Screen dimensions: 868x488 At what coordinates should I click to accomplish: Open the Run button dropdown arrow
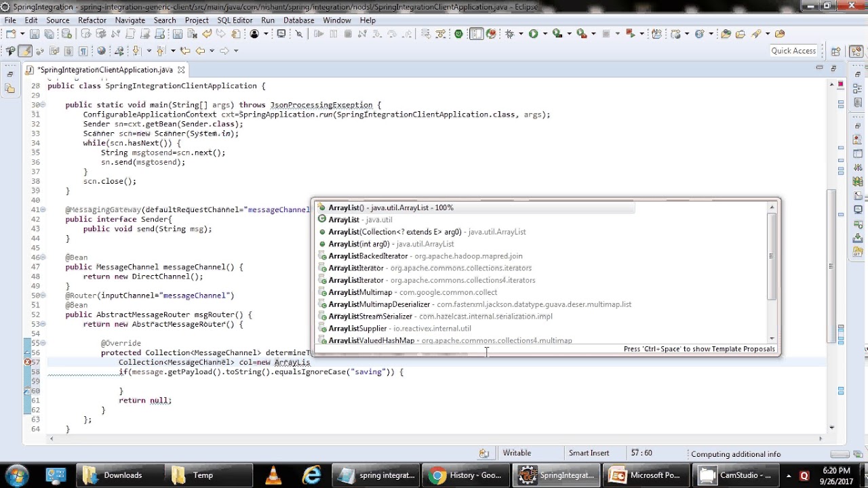coord(544,34)
